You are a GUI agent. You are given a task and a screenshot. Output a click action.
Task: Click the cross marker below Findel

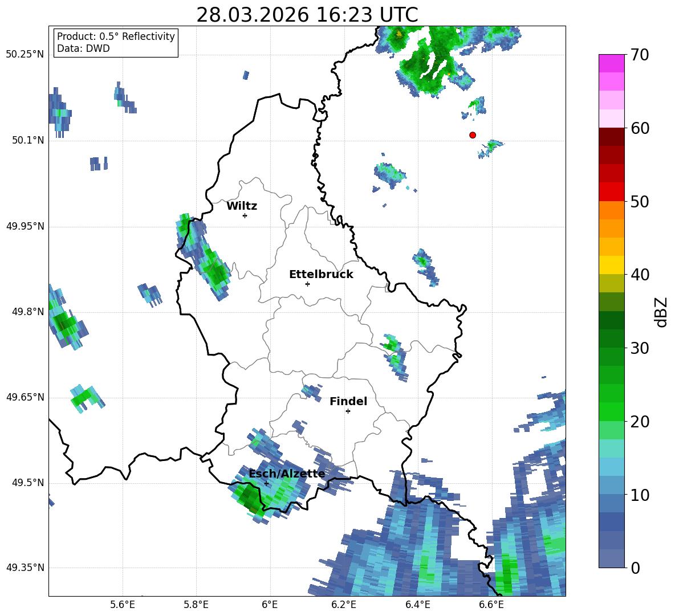point(348,411)
